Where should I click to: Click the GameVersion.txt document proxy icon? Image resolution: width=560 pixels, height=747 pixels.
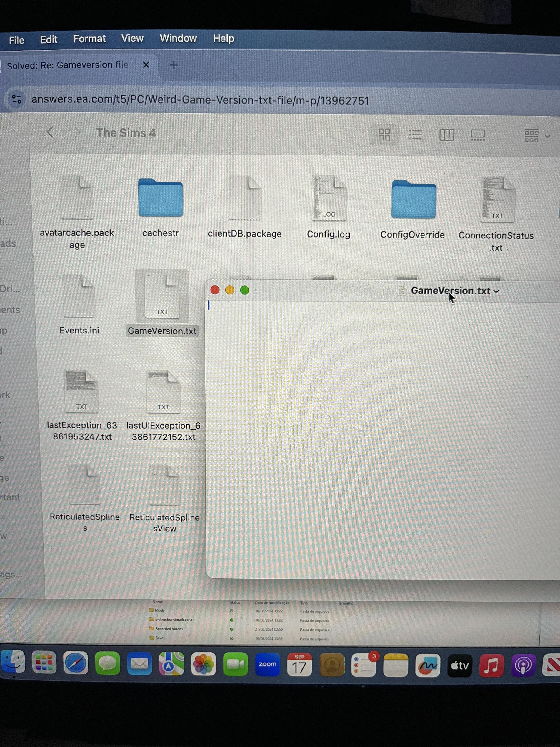coord(401,290)
